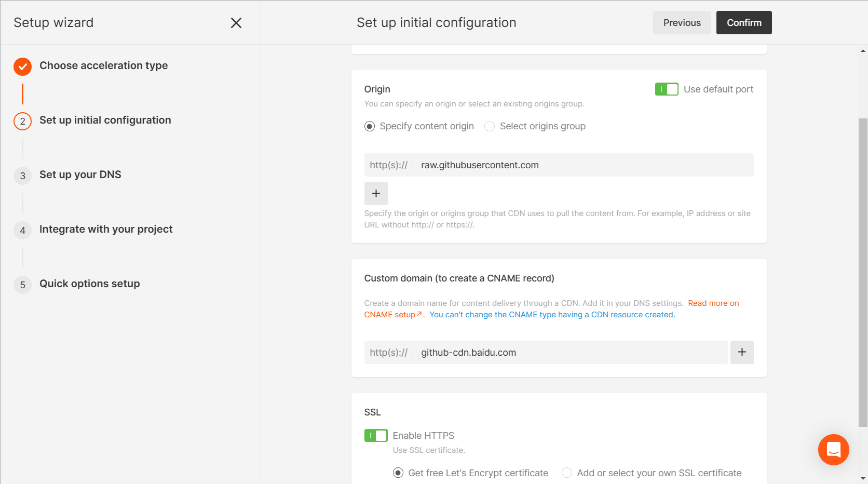Click the blue CNAME type warning text

tap(552, 315)
